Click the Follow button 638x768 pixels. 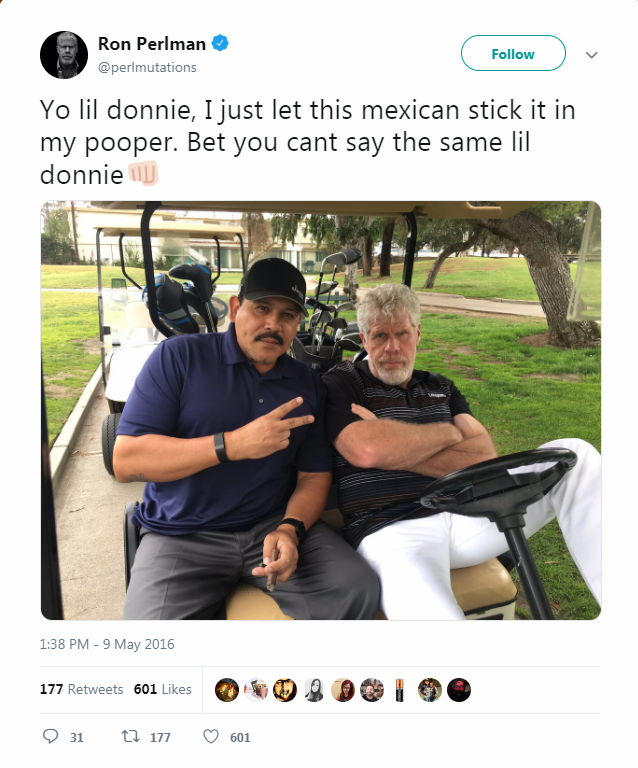tap(513, 53)
